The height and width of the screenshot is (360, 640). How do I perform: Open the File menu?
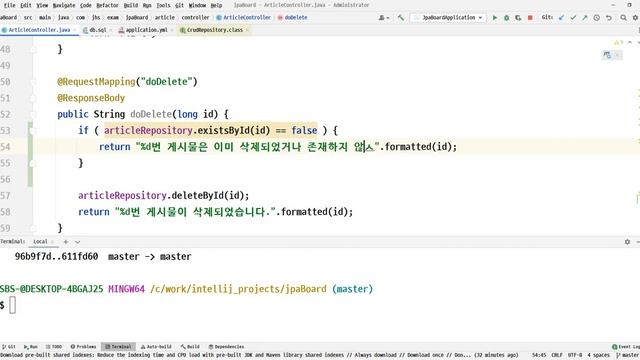click(9, 5)
